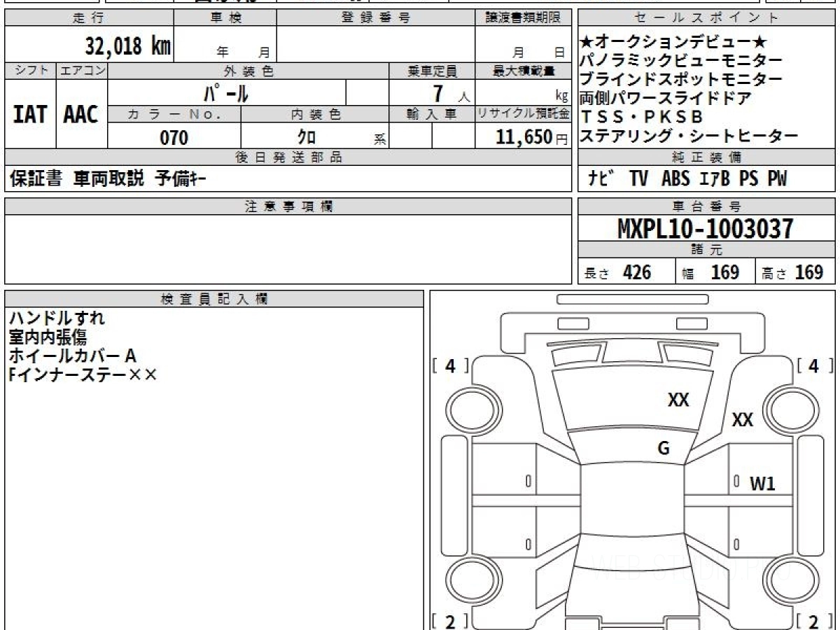The height and width of the screenshot is (630, 840).
Task: Select the ステアリング・シートヒーター line
Action: tap(689, 136)
